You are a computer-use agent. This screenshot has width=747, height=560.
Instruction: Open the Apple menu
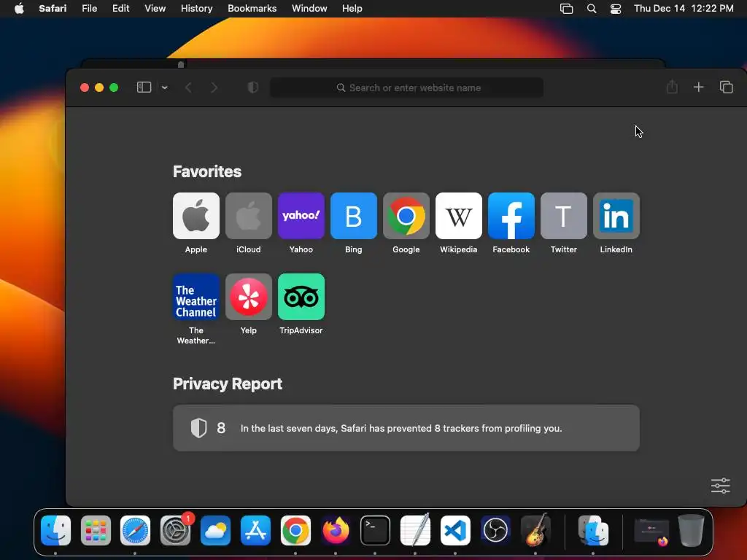tap(19, 8)
